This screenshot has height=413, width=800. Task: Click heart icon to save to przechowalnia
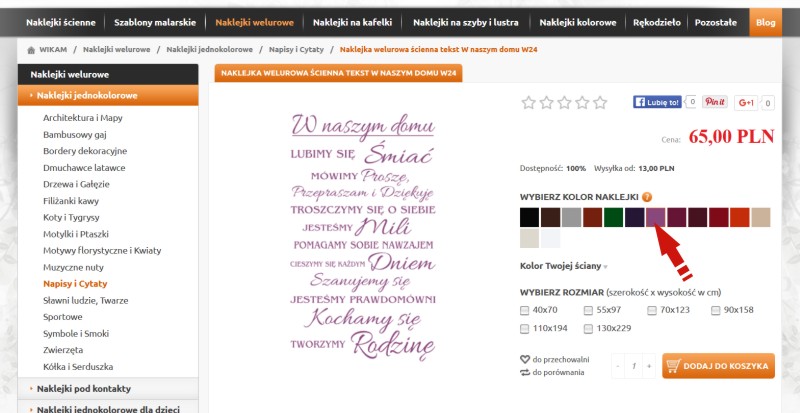point(525,359)
